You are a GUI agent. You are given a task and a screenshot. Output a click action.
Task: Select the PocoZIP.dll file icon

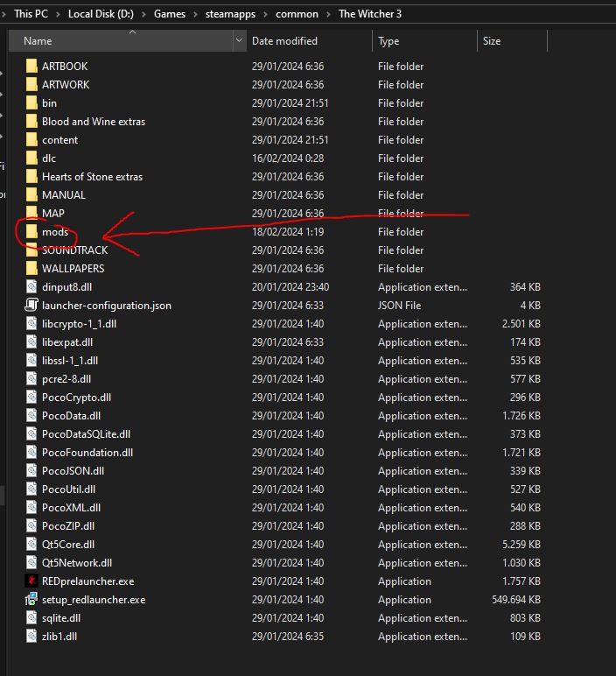[31, 526]
